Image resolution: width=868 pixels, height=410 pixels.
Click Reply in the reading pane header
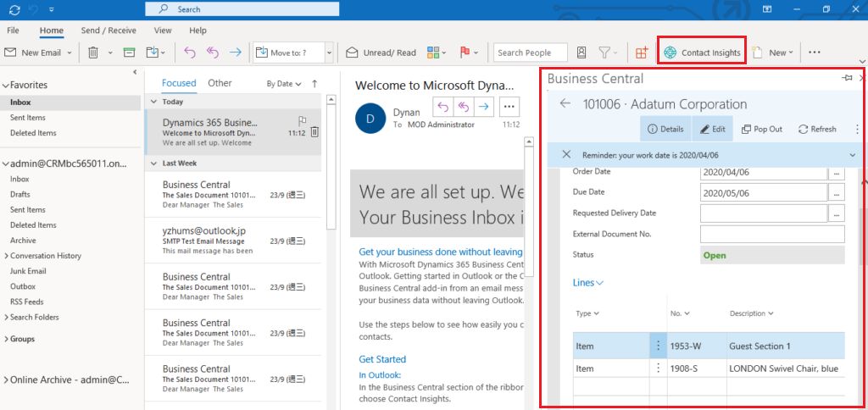[442, 107]
